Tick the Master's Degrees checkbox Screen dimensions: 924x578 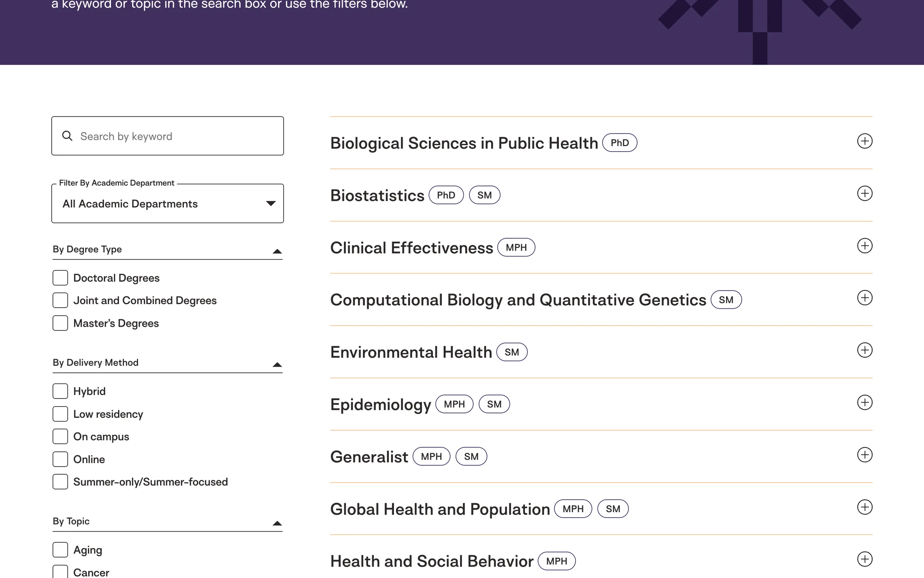(60, 323)
